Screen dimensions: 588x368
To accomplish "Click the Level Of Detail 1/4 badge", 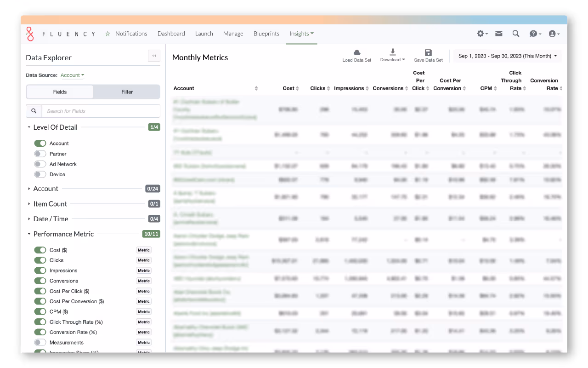I will [x=154, y=127].
